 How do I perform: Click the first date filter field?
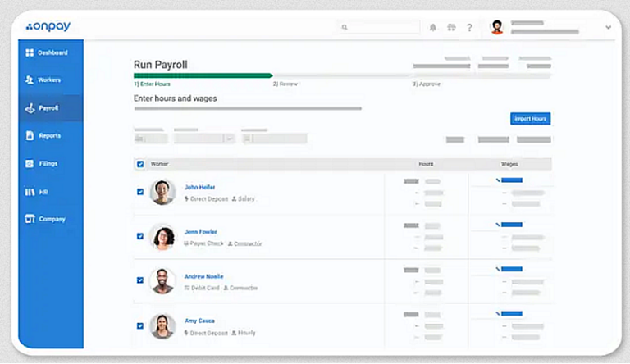click(x=151, y=139)
